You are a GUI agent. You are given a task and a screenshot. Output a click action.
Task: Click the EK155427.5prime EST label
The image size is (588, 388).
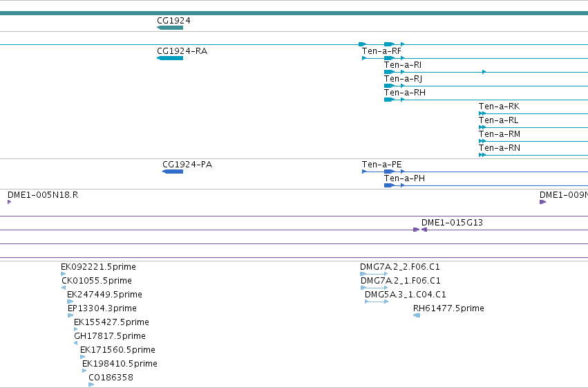(x=111, y=323)
